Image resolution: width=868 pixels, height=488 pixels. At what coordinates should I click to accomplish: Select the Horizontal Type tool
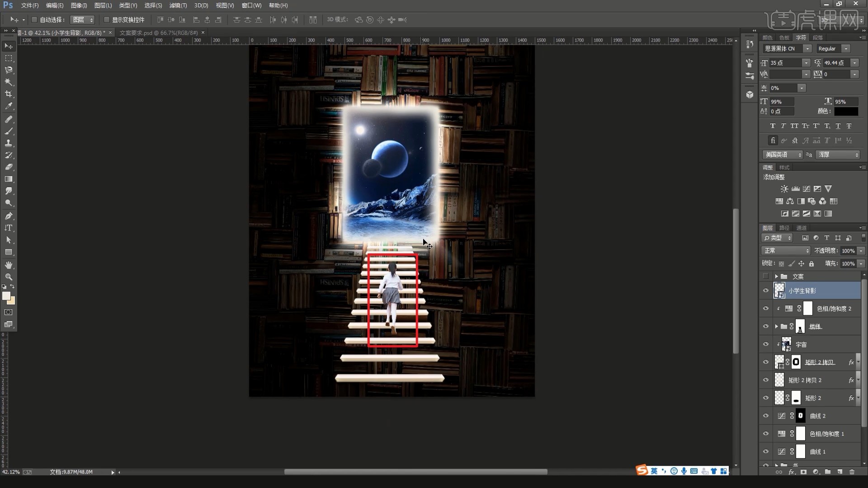click(9, 228)
